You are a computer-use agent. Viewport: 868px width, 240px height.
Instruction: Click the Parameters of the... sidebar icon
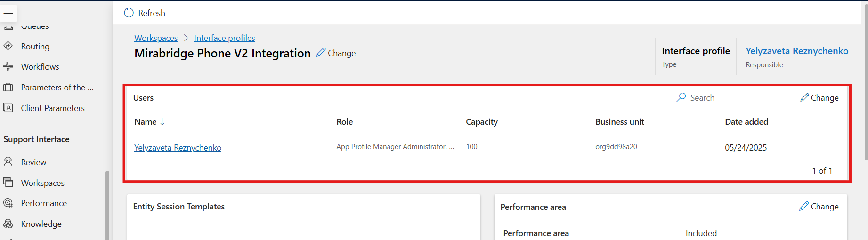pos(8,87)
